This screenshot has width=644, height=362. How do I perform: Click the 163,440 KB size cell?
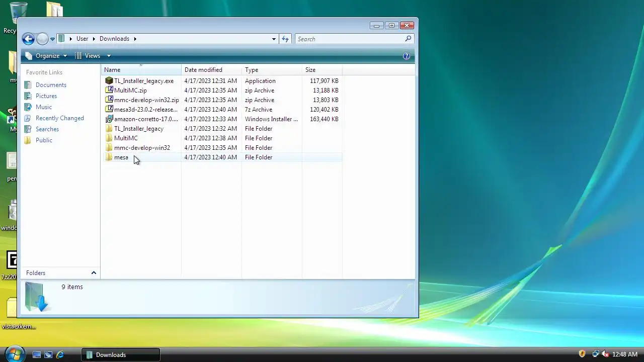point(324,119)
